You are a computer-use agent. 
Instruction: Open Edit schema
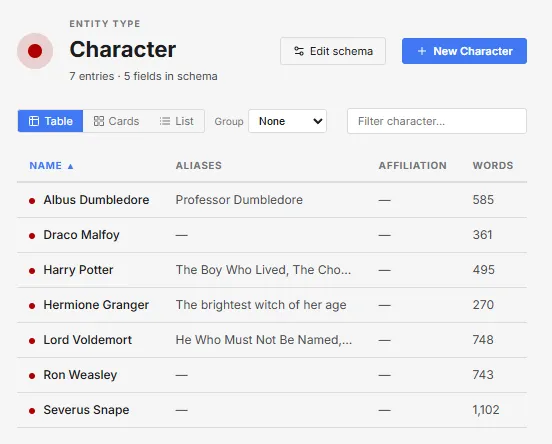333,51
